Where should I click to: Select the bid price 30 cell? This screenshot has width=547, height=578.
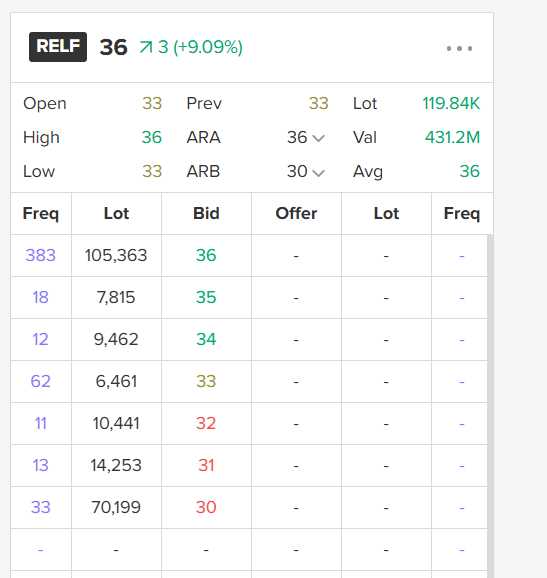206,507
